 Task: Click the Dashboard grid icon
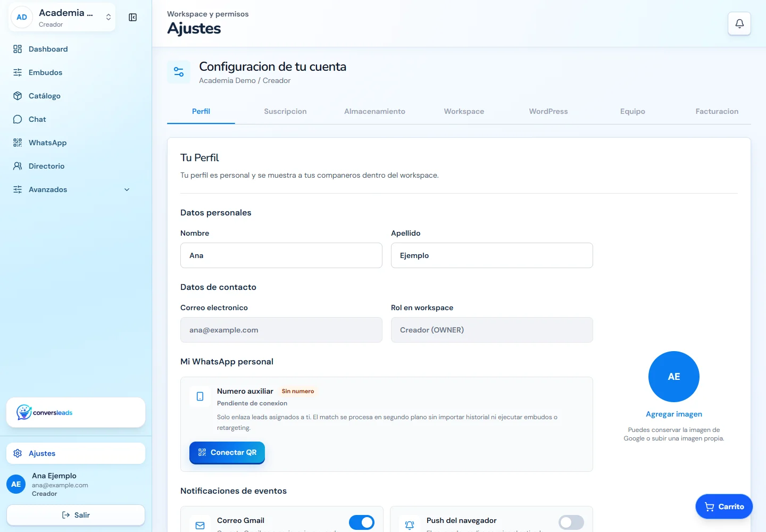tap(18, 49)
